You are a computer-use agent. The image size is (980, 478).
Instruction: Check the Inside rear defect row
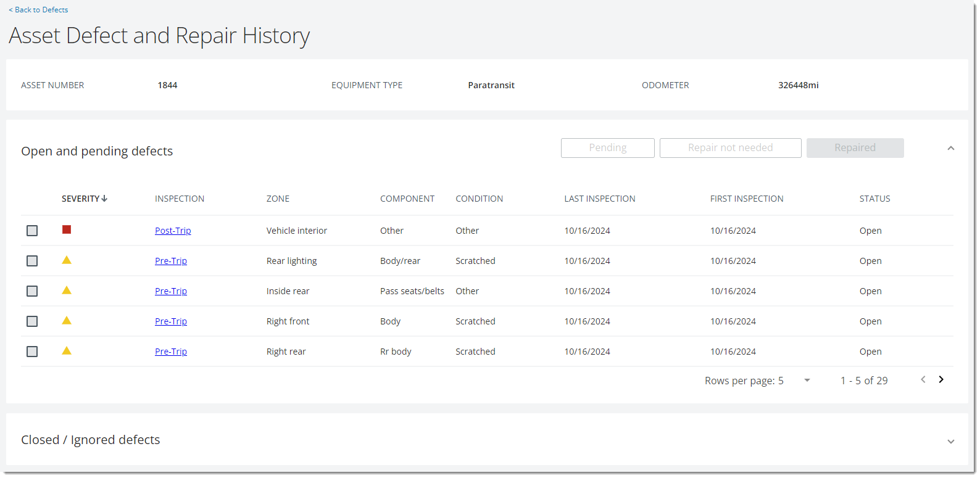click(32, 291)
